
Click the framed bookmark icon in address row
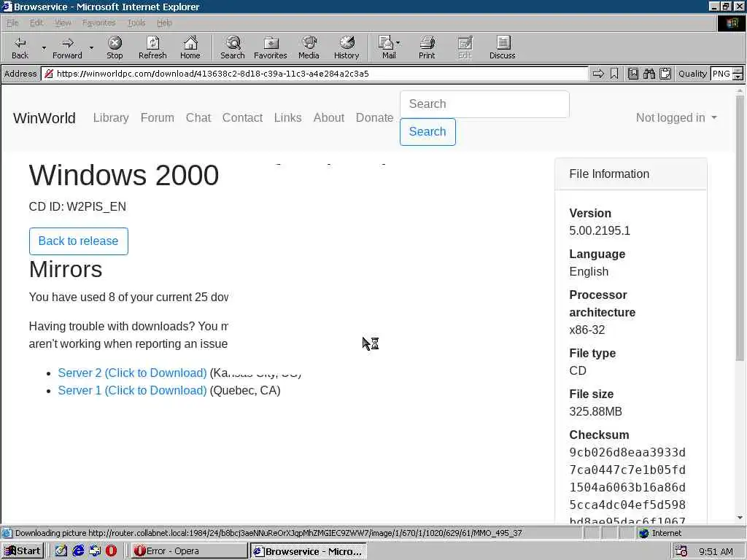pyautogui.click(x=633, y=74)
